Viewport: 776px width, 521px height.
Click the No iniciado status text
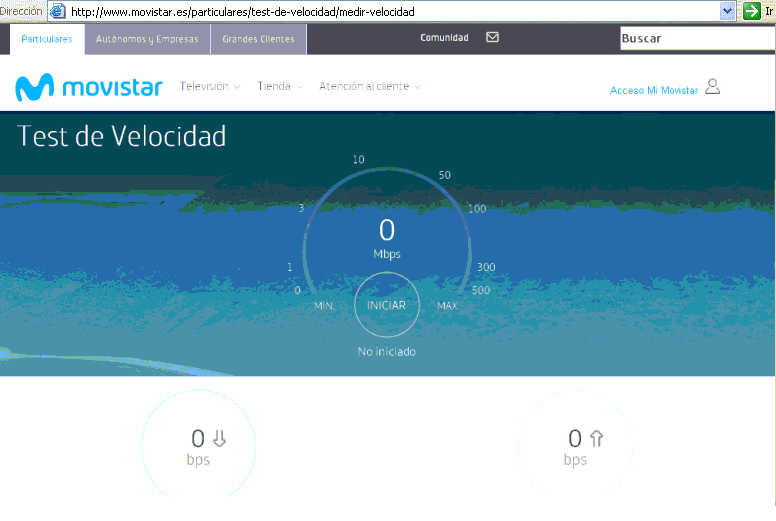tap(387, 352)
